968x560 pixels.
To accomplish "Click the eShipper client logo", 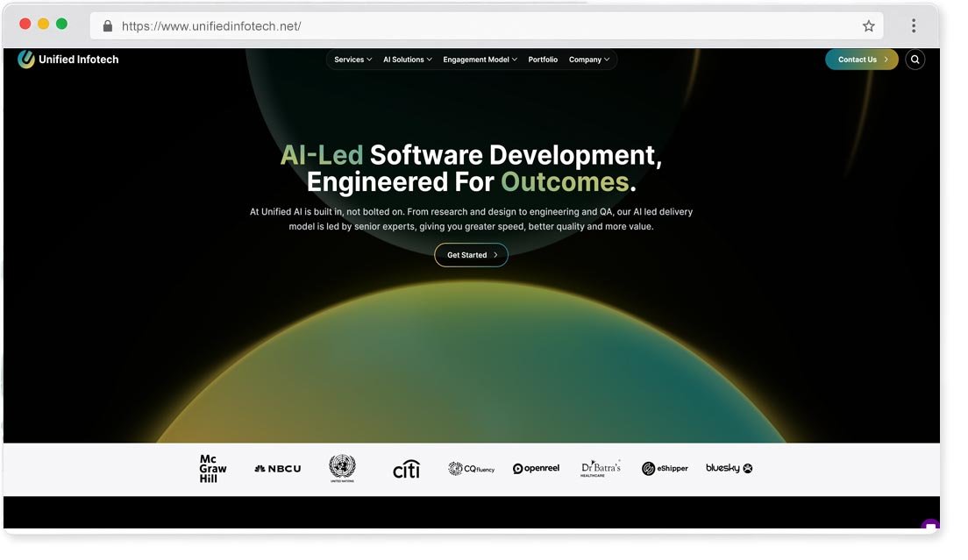I will click(x=665, y=469).
